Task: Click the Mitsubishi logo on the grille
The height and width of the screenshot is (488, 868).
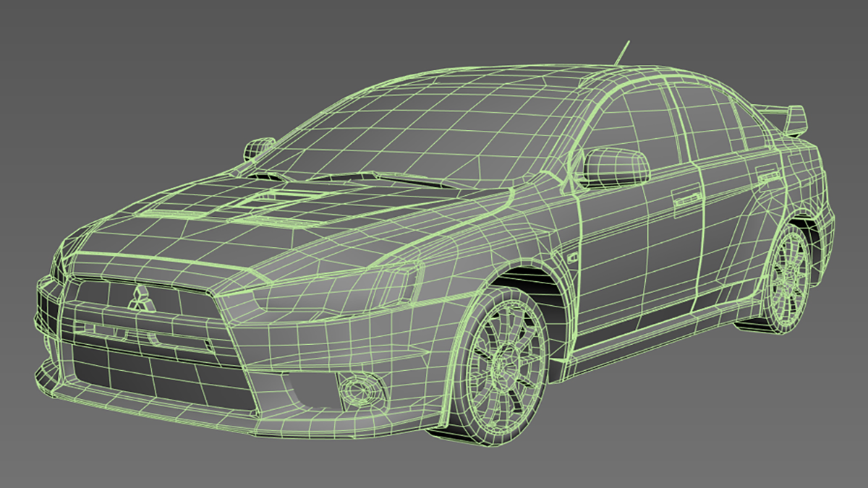Action: (x=138, y=297)
